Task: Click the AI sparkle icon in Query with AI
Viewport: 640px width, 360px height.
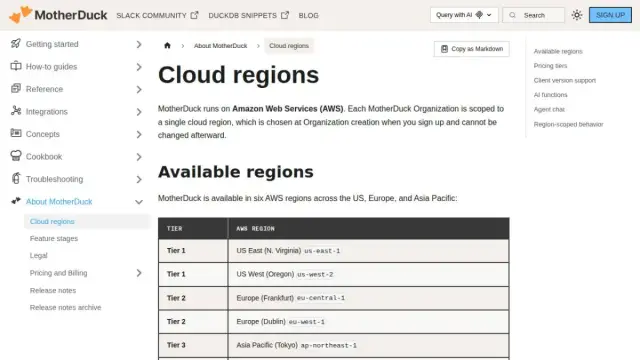Action: tap(479, 15)
